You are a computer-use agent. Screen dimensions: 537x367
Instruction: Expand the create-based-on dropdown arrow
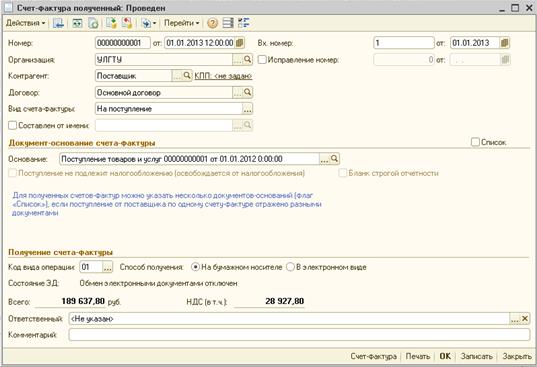pyautogui.click(x=154, y=23)
